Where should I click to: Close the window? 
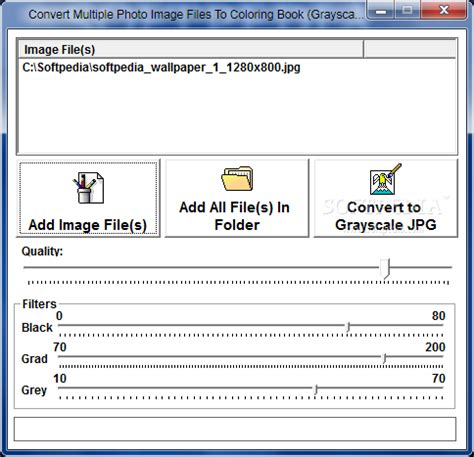pyautogui.click(x=443, y=10)
